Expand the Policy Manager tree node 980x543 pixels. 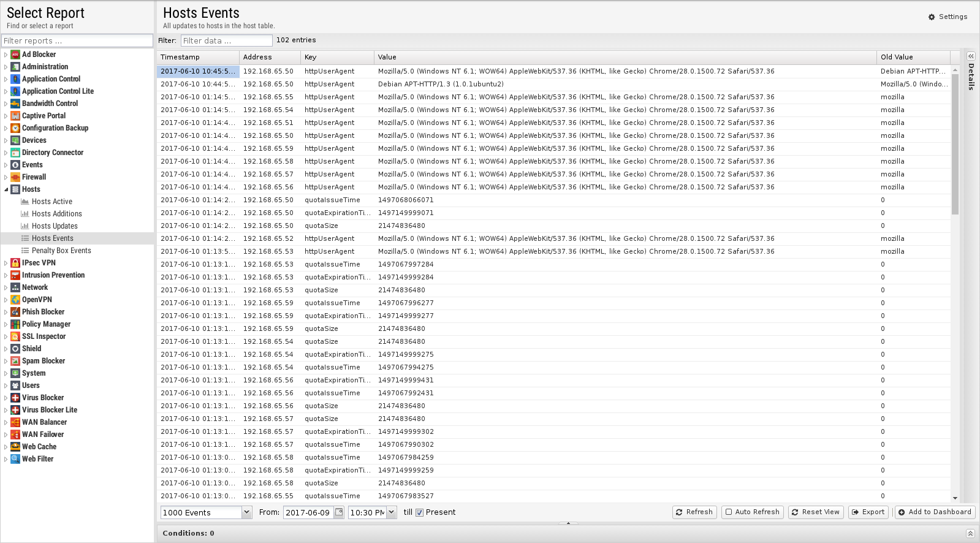(x=6, y=324)
